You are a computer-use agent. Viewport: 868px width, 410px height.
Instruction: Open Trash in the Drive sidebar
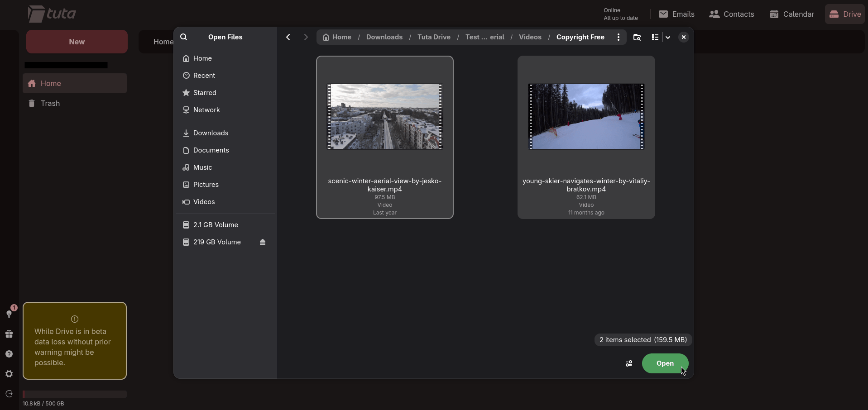50,103
